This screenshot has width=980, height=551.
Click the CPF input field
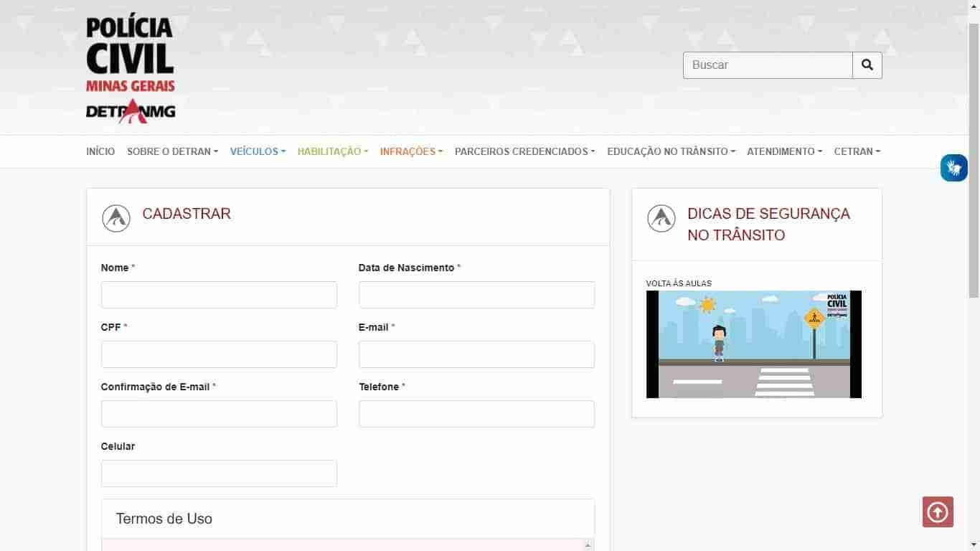(x=219, y=354)
